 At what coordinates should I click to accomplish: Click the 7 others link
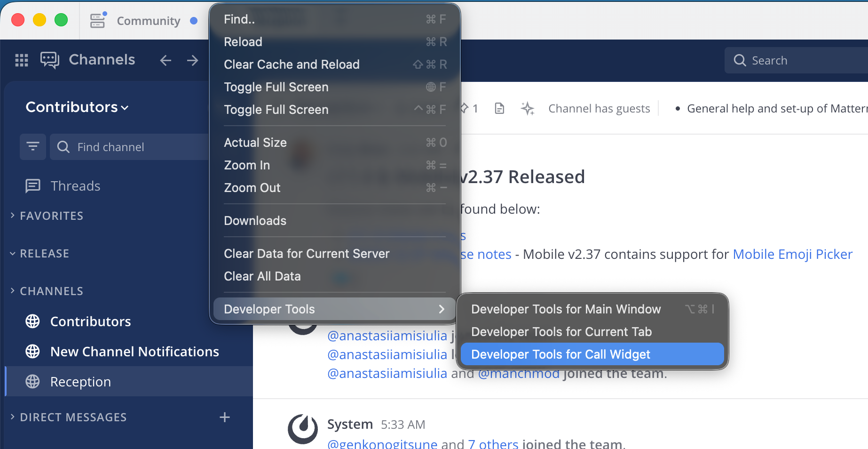(x=493, y=443)
